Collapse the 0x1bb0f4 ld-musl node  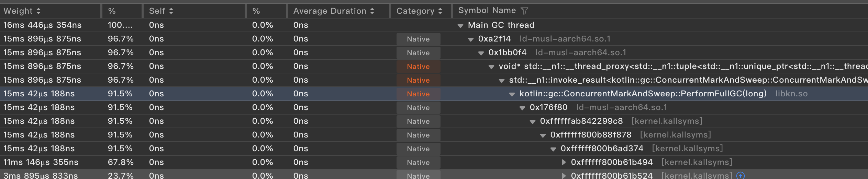pos(481,53)
